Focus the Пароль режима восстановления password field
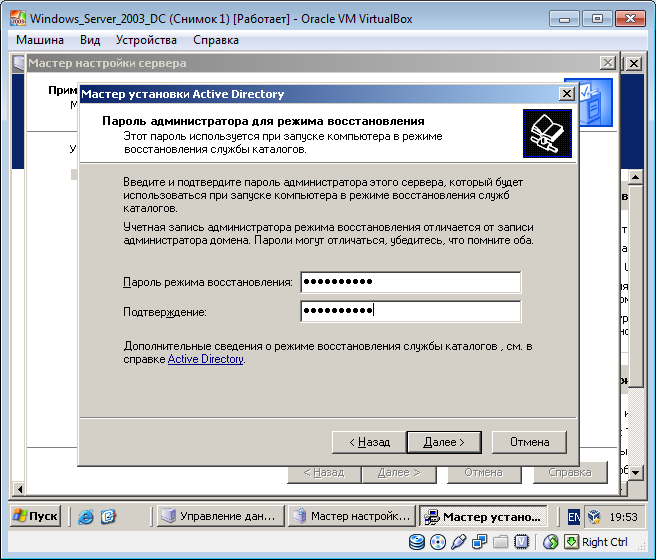 click(x=410, y=282)
